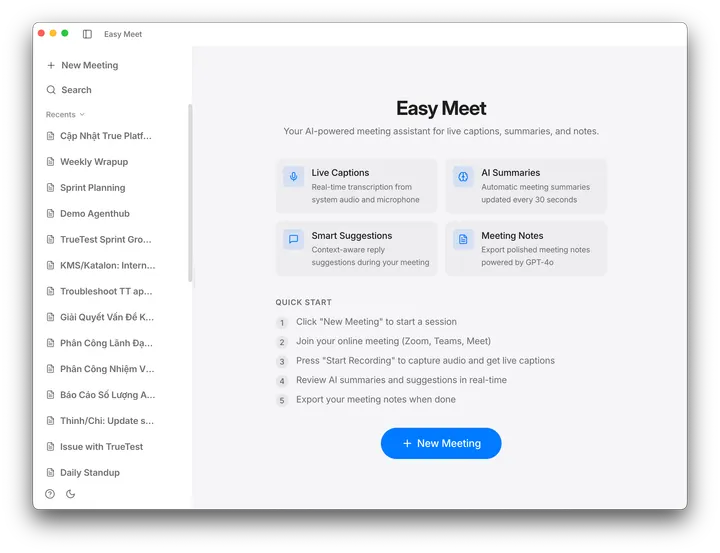Click the Easy Meet window title text
Image resolution: width=720 pixels, height=553 pixels.
(123, 34)
